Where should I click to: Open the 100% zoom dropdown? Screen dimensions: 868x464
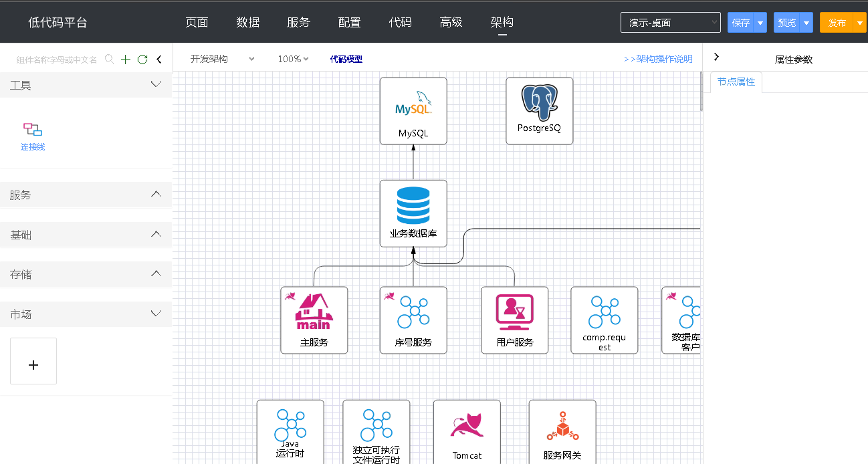293,59
